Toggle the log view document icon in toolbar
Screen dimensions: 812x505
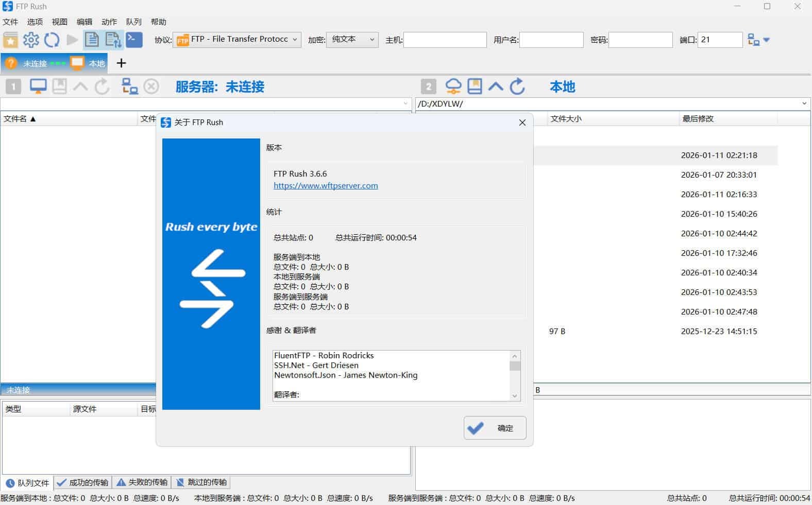pyautogui.click(x=92, y=40)
